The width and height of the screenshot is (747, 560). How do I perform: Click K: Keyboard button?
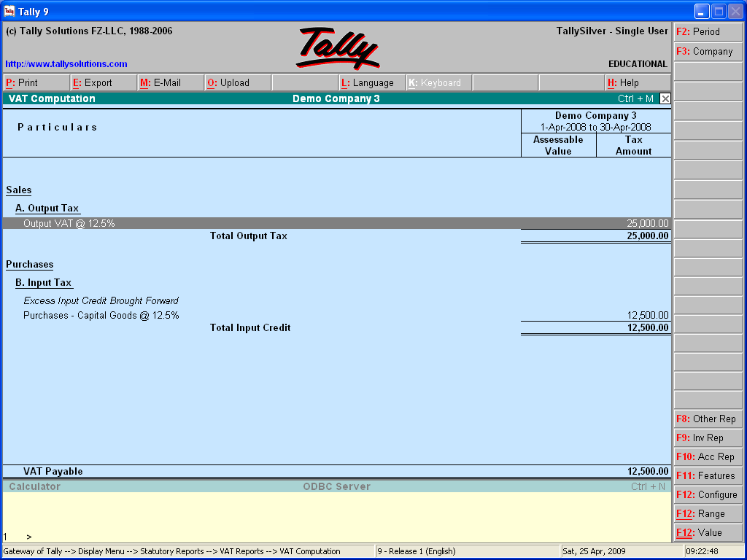click(x=438, y=83)
